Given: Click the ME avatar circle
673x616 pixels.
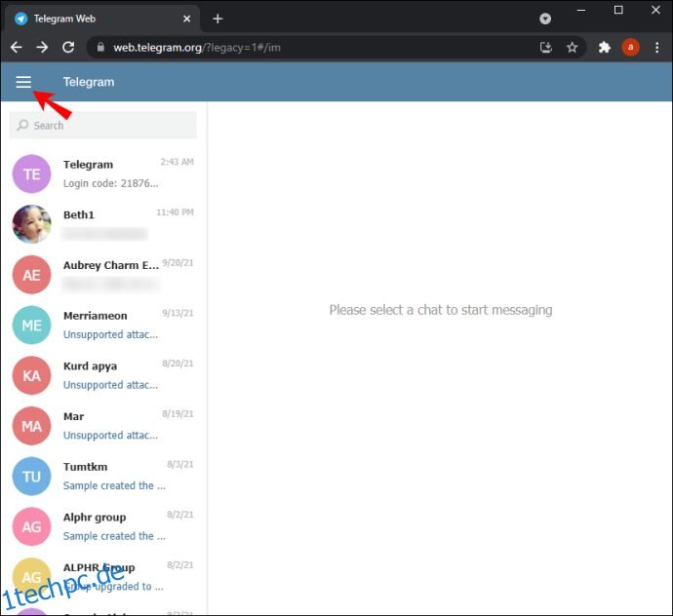Looking at the screenshot, I should 32,325.
